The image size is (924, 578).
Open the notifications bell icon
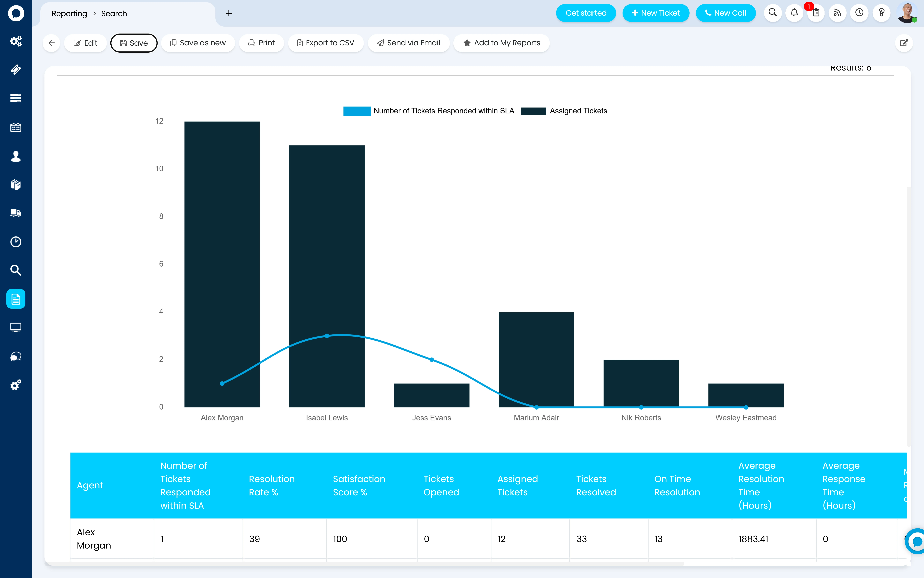(794, 13)
